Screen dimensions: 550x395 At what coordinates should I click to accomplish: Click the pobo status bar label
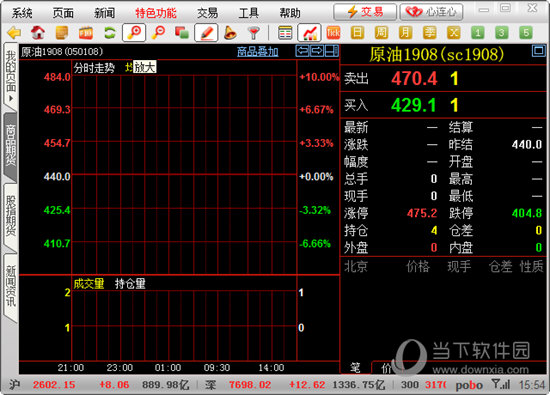469,385
